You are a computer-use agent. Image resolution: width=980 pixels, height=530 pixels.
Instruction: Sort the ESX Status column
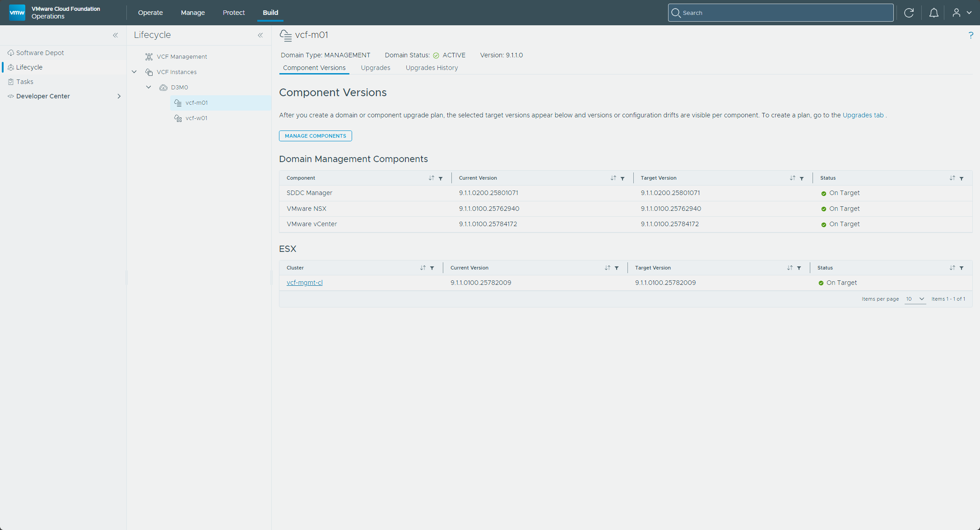(952, 268)
